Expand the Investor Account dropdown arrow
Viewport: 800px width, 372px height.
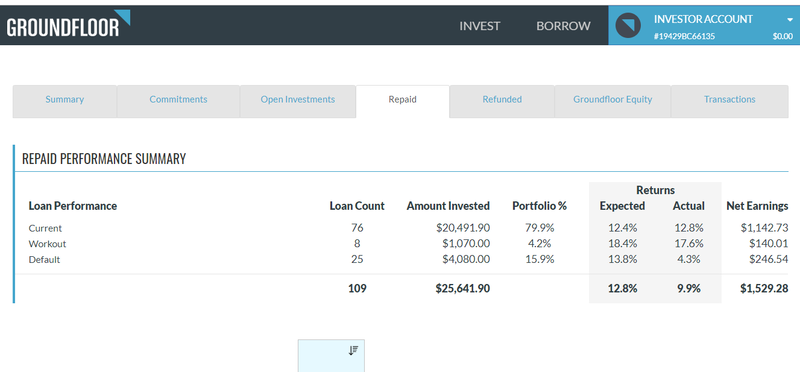(x=789, y=19)
